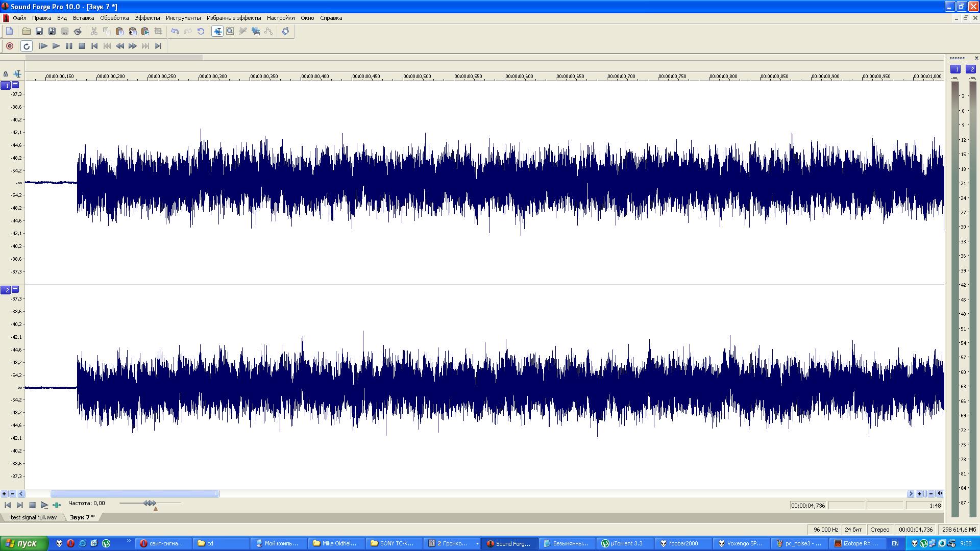Toggle Loop Playback mode
980x551 pixels.
(27, 46)
